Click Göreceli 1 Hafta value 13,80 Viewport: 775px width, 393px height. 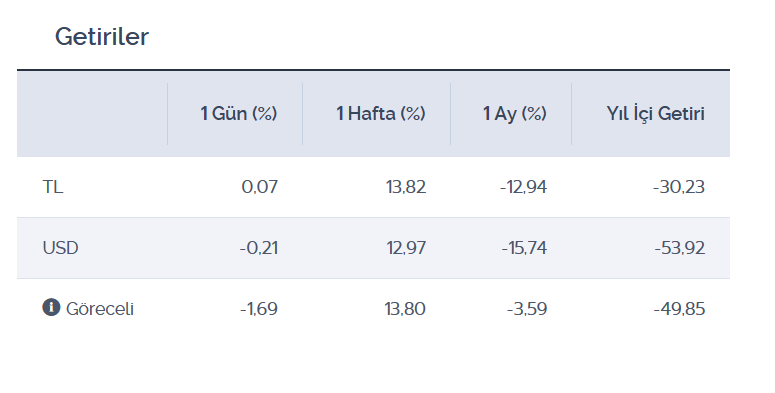tap(405, 309)
